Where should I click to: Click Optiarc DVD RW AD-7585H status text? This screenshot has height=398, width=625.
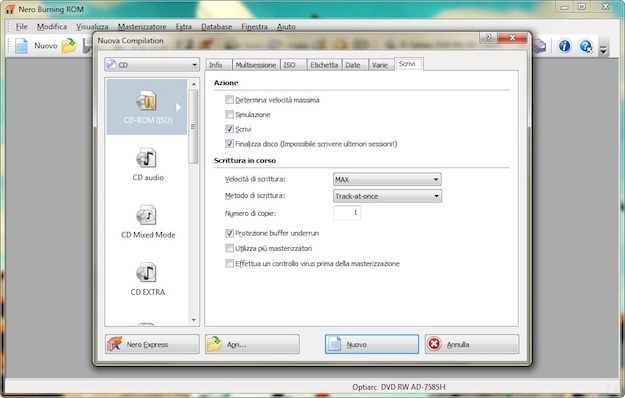pyautogui.click(x=399, y=387)
